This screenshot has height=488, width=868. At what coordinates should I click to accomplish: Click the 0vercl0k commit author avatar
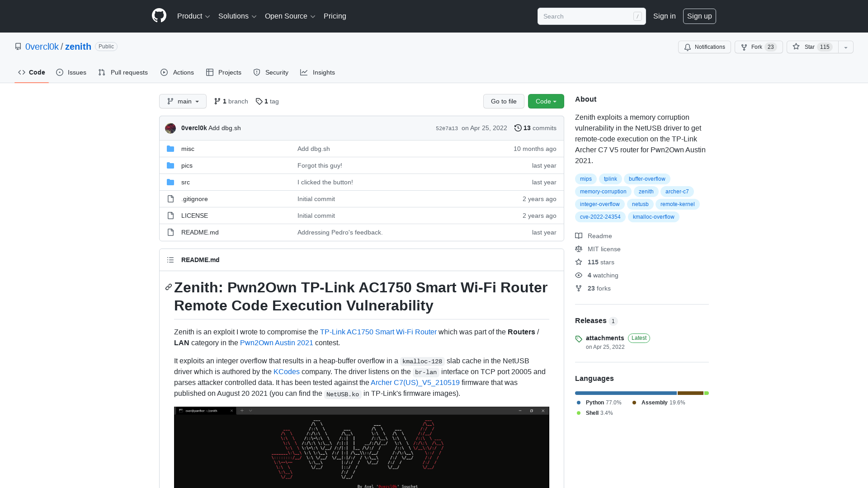point(170,128)
